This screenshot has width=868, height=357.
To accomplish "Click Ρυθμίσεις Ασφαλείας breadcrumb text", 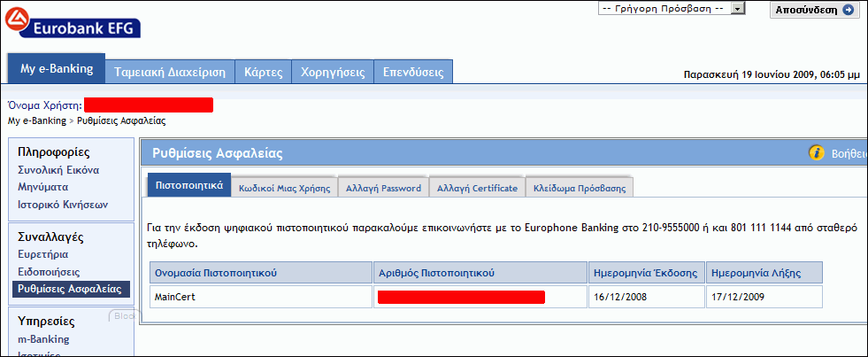I will pyautogui.click(x=121, y=120).
